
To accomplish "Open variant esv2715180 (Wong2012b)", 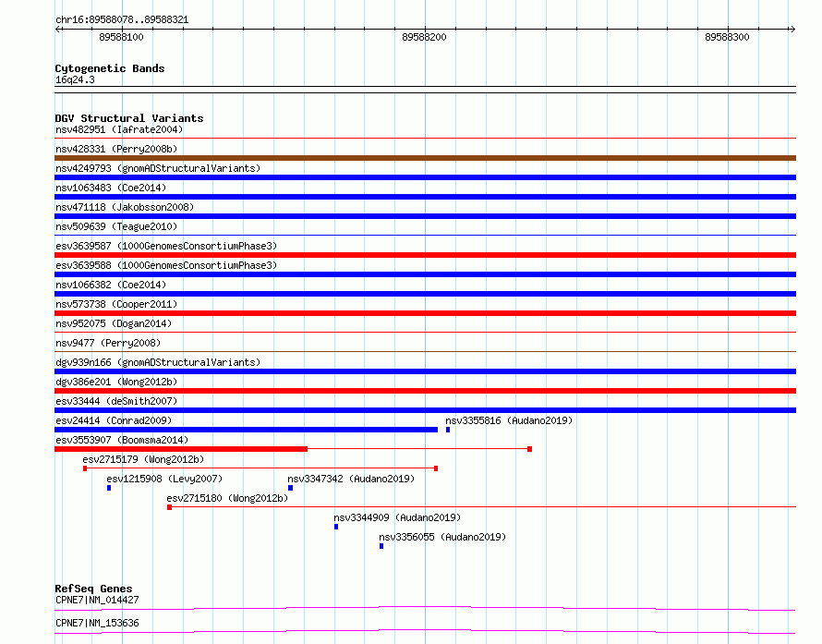I will (227, 498).
